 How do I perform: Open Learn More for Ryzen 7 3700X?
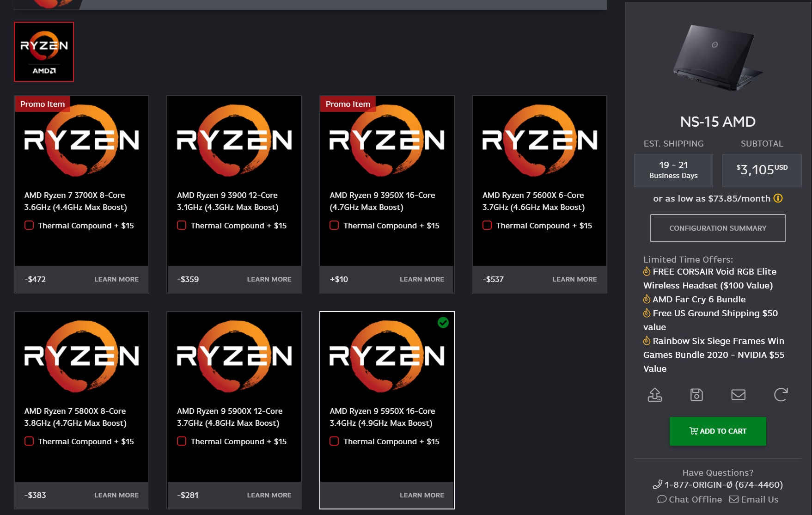pos(116,279)
